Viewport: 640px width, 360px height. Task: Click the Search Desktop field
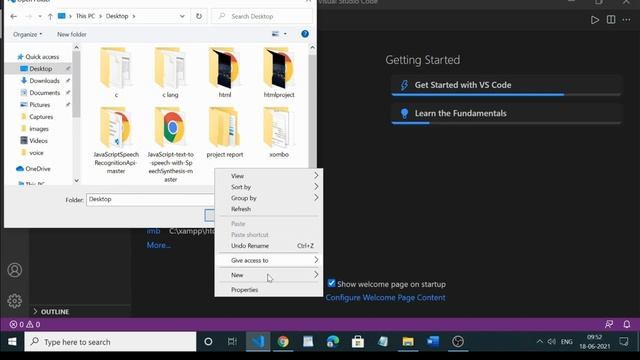click(x=262, y=16)
